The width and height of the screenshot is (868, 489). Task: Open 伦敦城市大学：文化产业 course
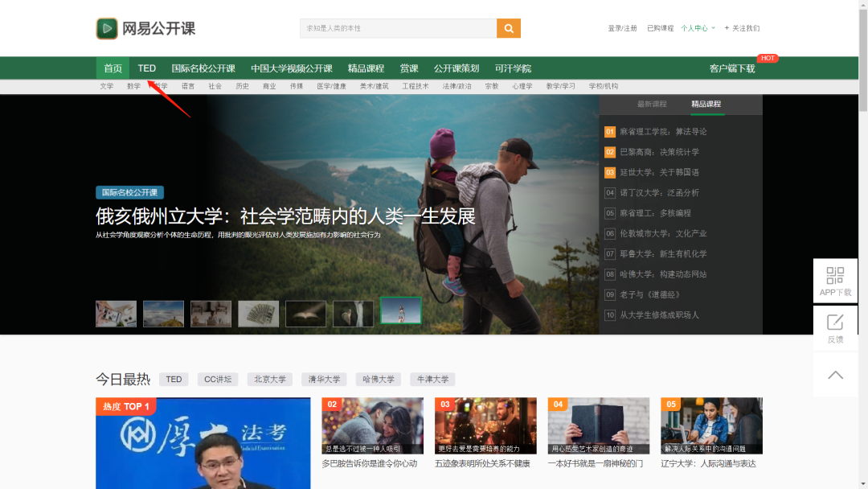(x=663, y=234)
